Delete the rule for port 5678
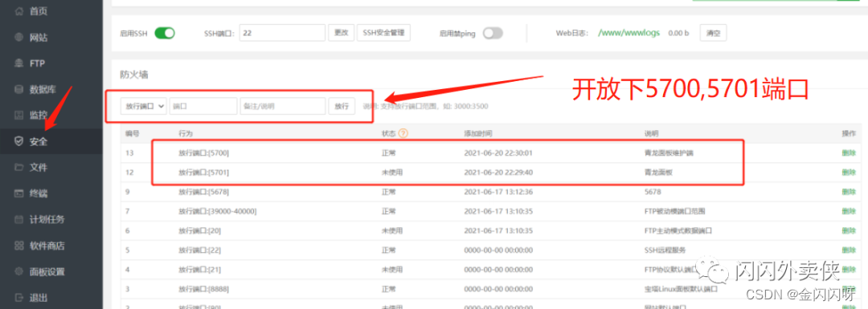This screenshot has width=868, height=309. click(849, 191)
